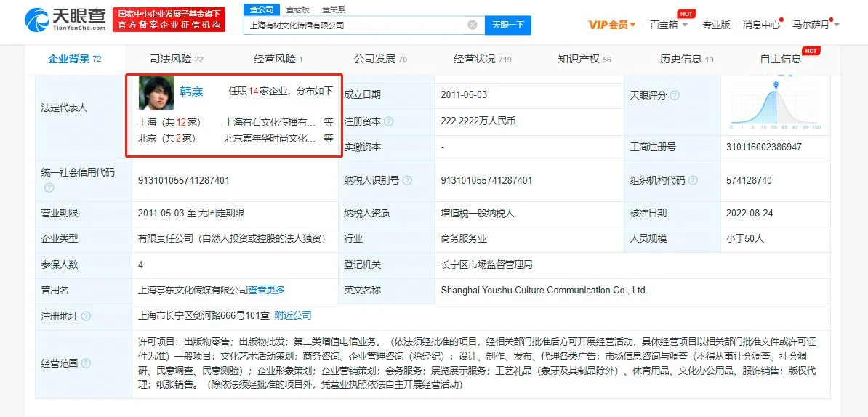Switch to the 查公司 search tab
The image size is (868, 417).
(x=261, y=9)
